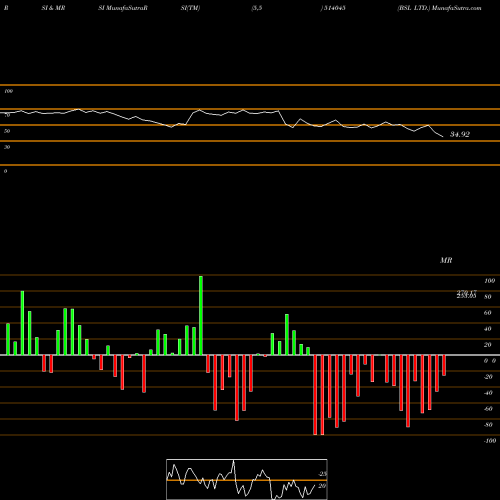Click the 100 label on RSI axis
Image resolution: width=500 pixels, height=500 pixels.
[9, 91]
